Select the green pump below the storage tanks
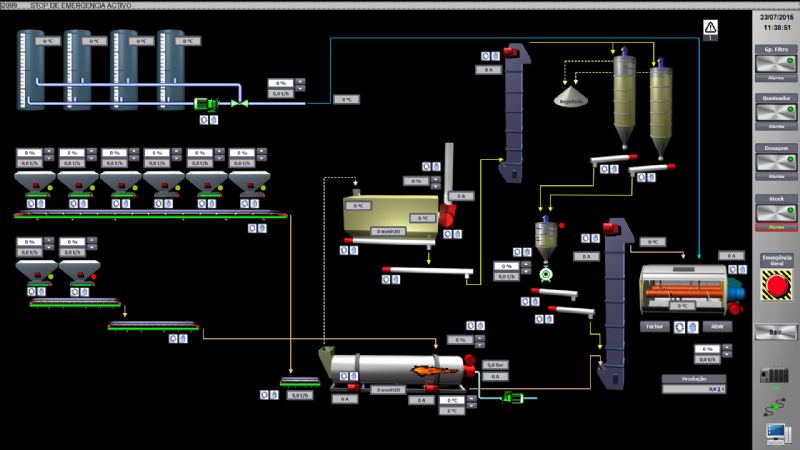 (x=211, y=103)
